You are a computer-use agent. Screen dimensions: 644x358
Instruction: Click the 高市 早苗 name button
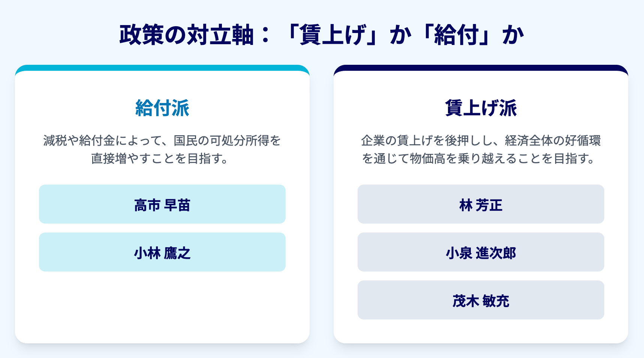(162, 204)
